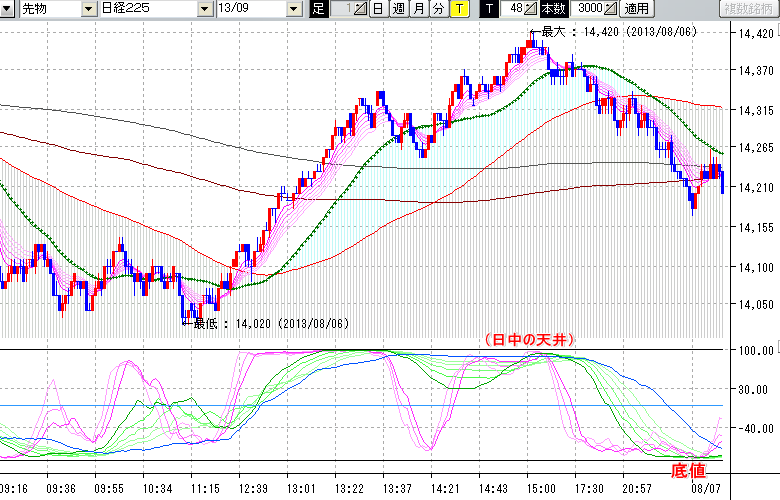Viewport: 780px width, 500px height.
Task: Click the leftmost dropdown arrow in toolbar
Action: point(9,9)
